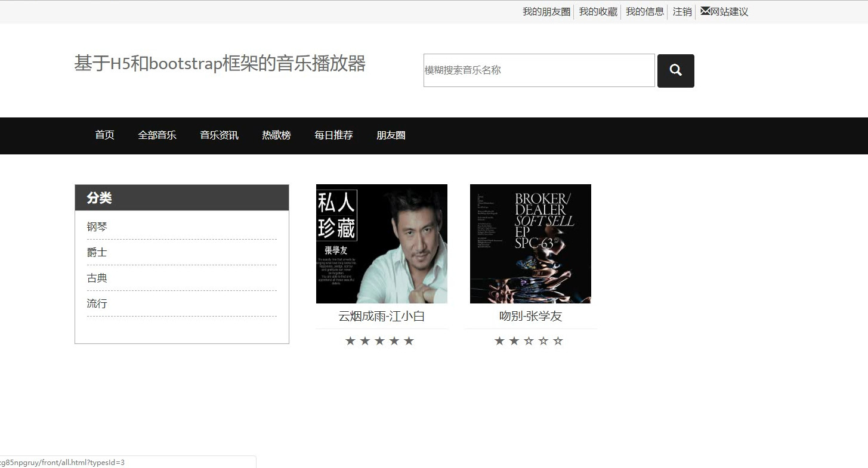Open 全部音乐 in the navigation bar

tap(157, 135)
